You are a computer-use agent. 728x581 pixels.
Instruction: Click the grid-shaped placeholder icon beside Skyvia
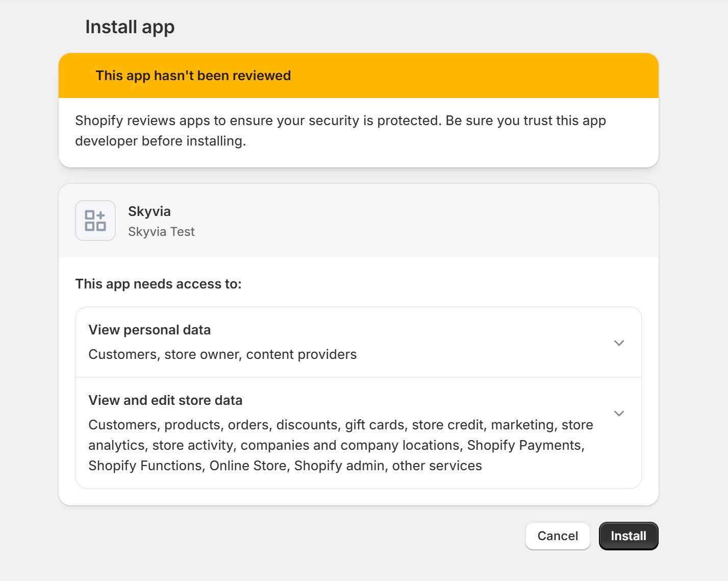pyautogui.click(x=95, y=221)
